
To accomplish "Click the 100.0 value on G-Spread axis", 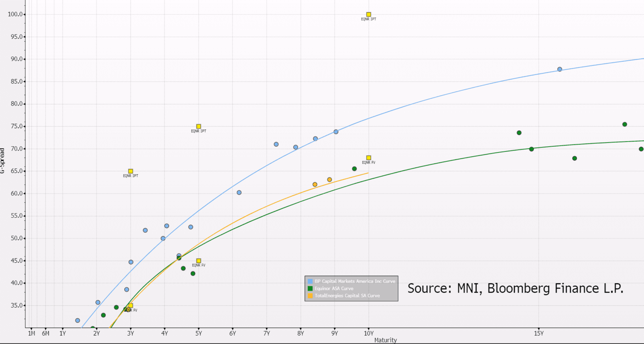I will [15, 14].
